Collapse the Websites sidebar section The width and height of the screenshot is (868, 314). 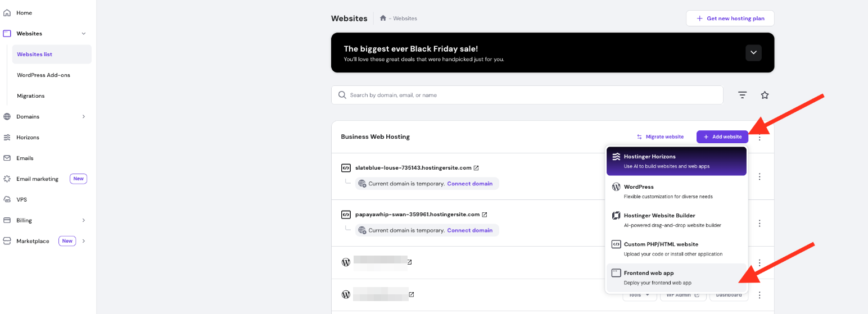84,34
